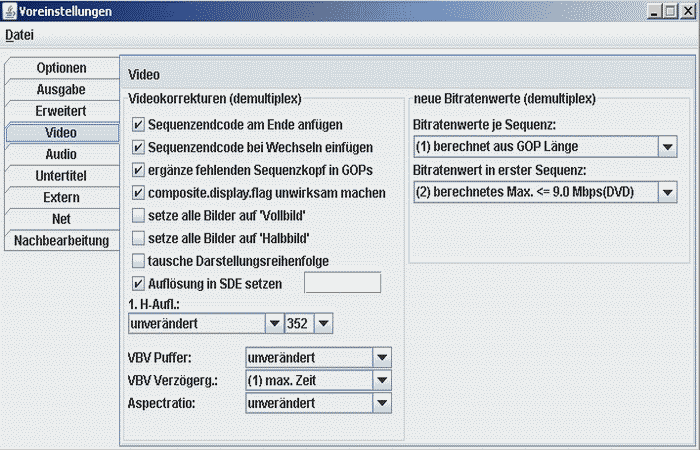Expand the VBV Puffer combo box

pos(380,357)
